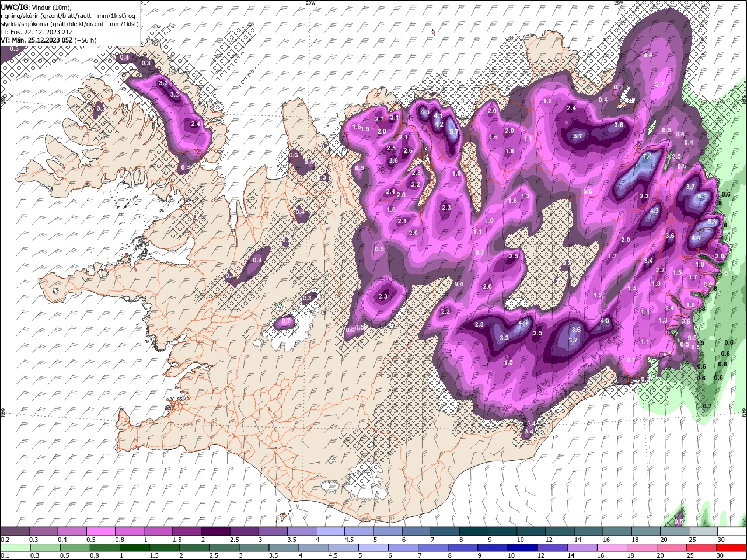Viewport: 747px width, 560px height.
Task: Click the '+56 h' forecast offset text
Action: click(x=86, y=40)
